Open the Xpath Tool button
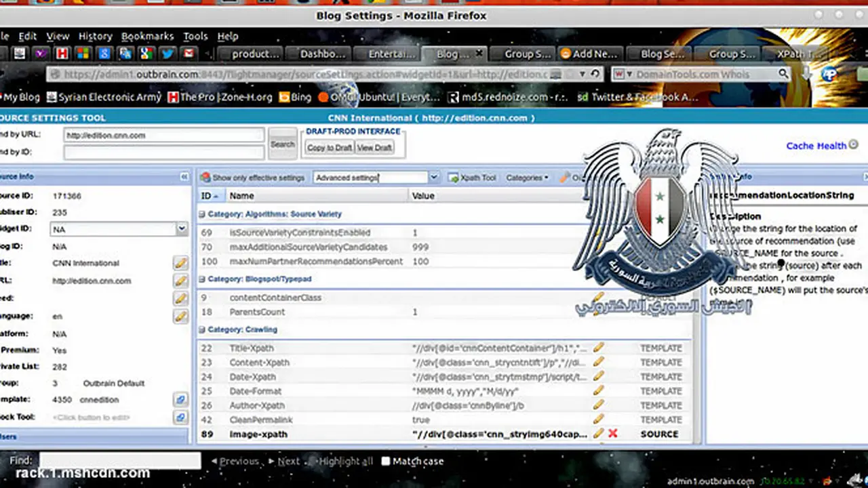Image resolution: width=868 pixels, height=488 pixels. [472, 178]
